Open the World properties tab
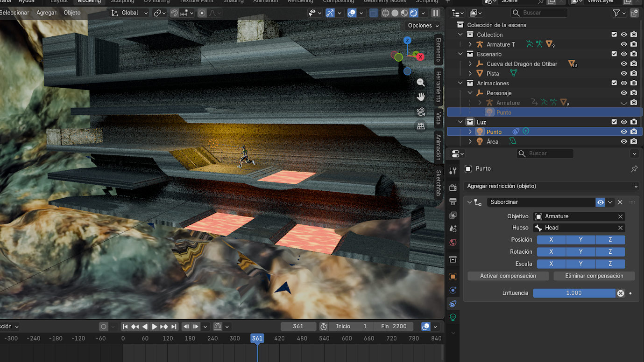 pyautogui.click(x=453, y=243)
